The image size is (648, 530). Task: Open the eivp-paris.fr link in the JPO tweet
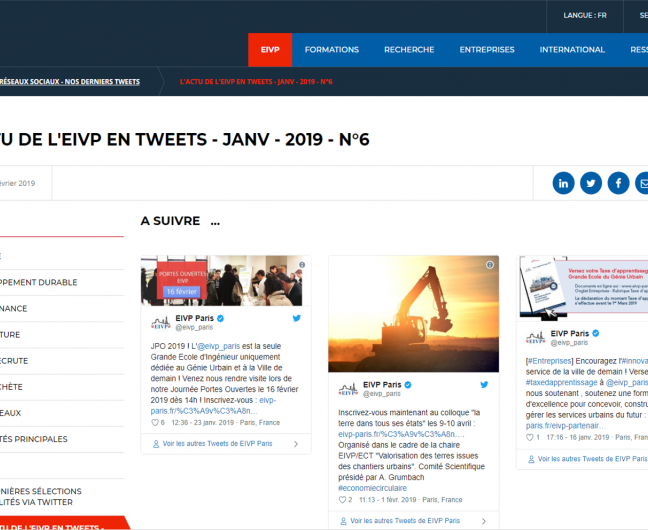click(x=204, y=411)
